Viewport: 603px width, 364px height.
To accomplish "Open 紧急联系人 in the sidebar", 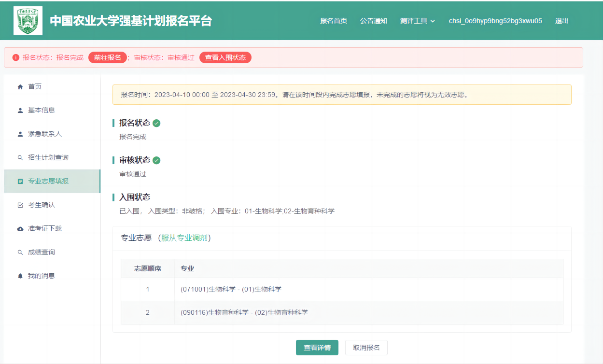I will pos(52,134).
